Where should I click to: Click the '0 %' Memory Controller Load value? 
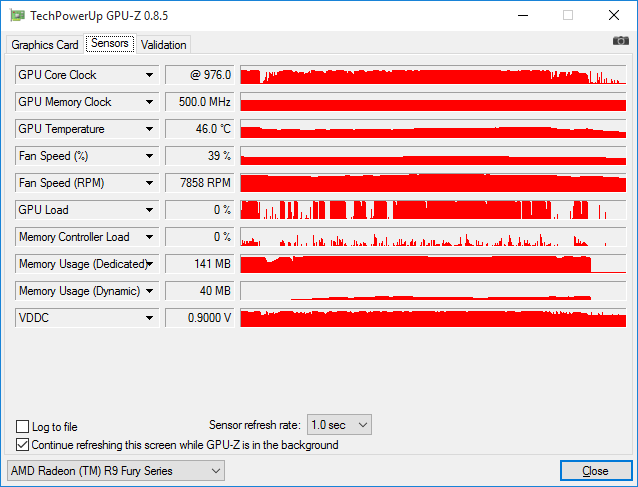(x=200, y=237)
